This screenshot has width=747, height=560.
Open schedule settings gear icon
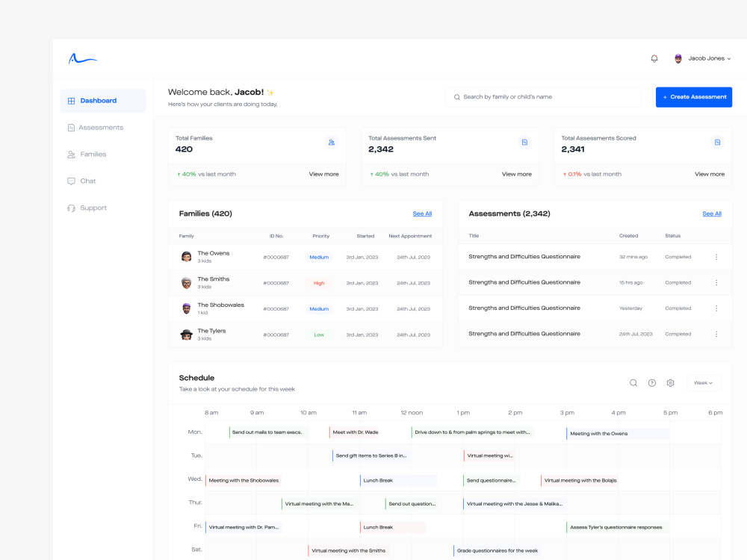pyautogui.click(x=670, y=383)
